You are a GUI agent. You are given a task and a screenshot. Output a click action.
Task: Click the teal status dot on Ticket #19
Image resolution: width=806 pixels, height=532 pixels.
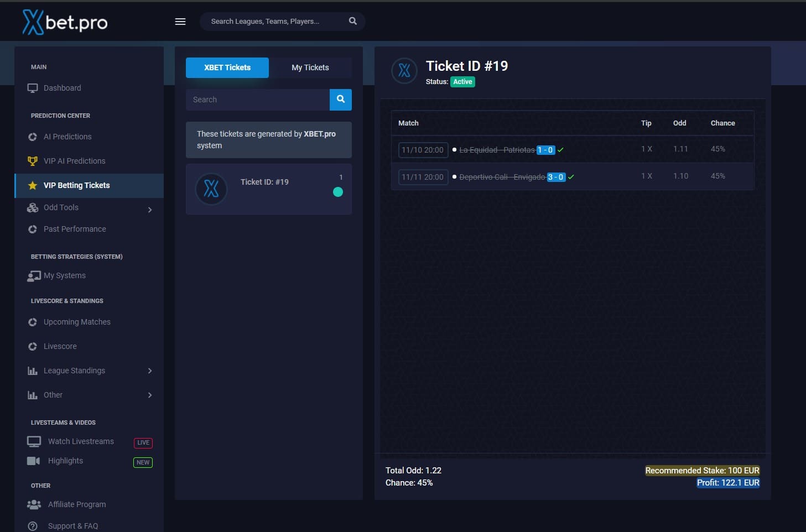point(338,192)
